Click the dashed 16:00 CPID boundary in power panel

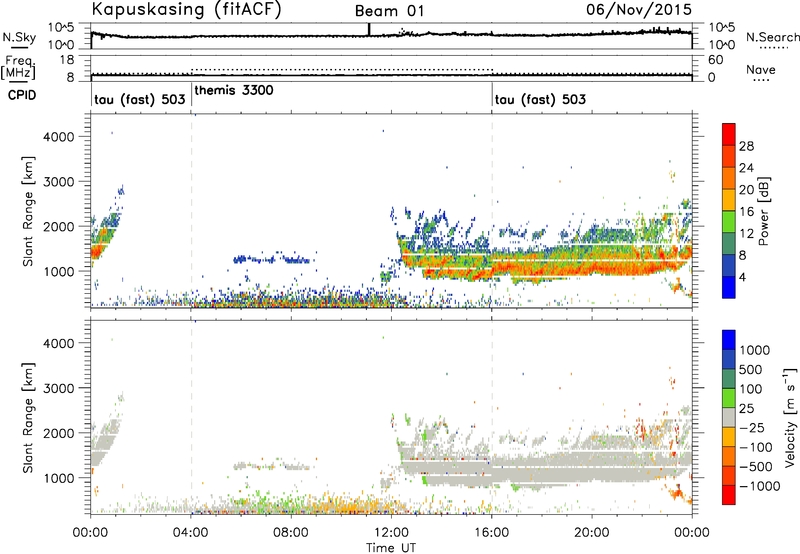[492, 210]
